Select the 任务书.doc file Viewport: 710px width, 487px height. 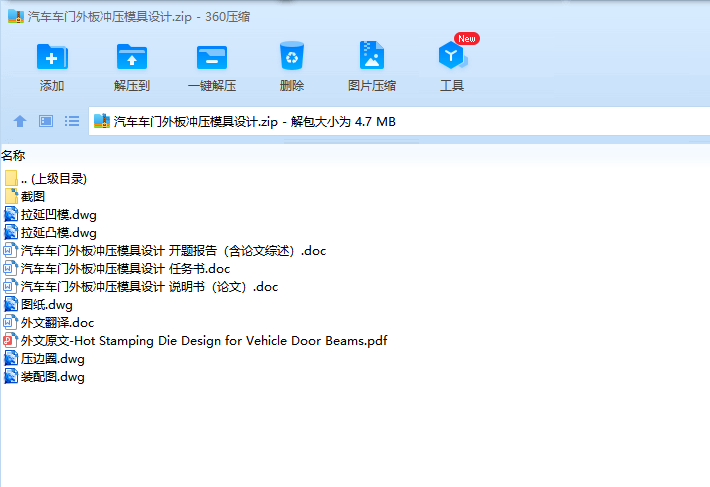tap(117, 269)
